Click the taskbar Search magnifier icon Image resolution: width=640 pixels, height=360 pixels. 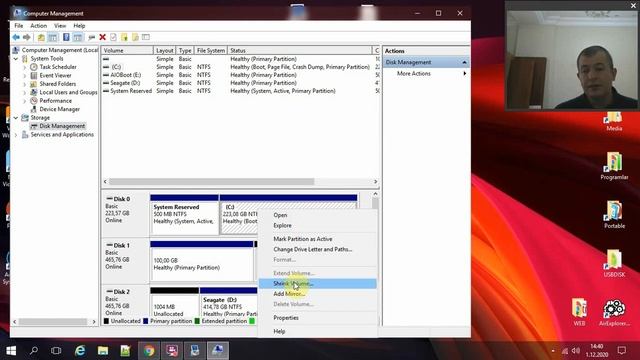click(34, 351)
